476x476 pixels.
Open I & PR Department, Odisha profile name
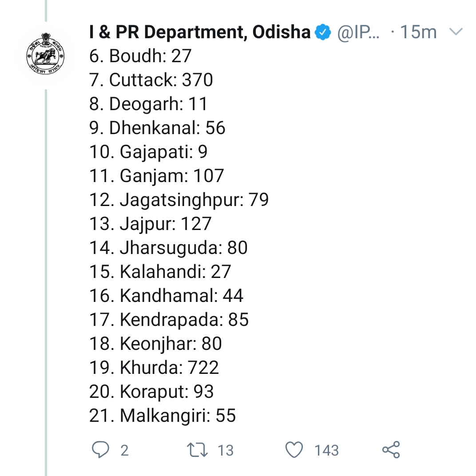click(200, 32)
